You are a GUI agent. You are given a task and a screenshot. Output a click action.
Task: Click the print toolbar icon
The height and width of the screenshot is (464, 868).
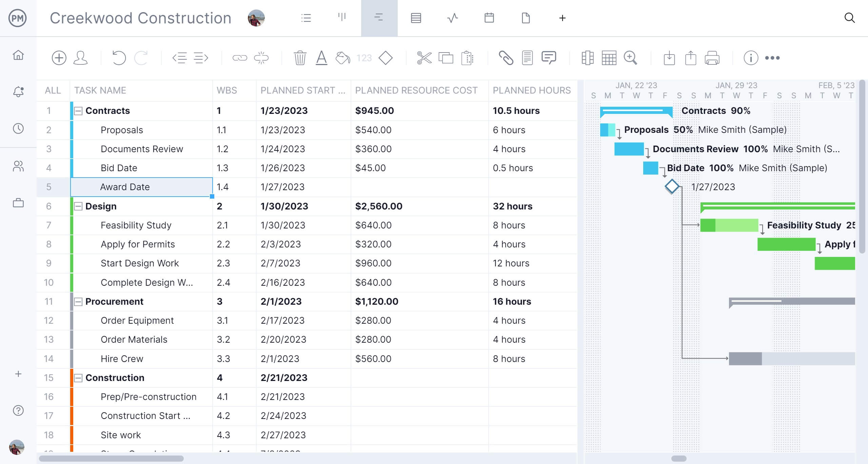pos(712,58)
